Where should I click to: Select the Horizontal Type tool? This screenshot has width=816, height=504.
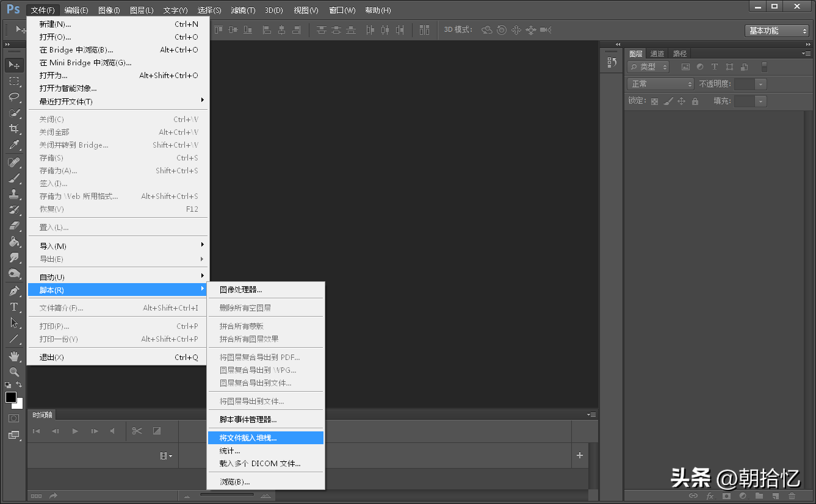pos(14,307)
